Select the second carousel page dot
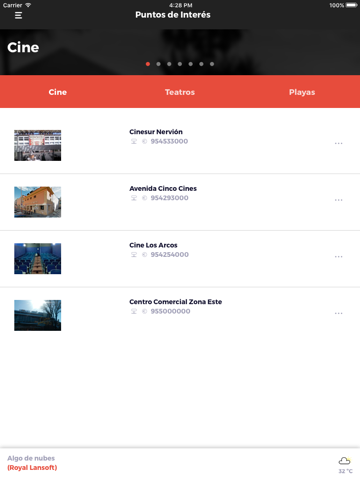 (158, 64)
